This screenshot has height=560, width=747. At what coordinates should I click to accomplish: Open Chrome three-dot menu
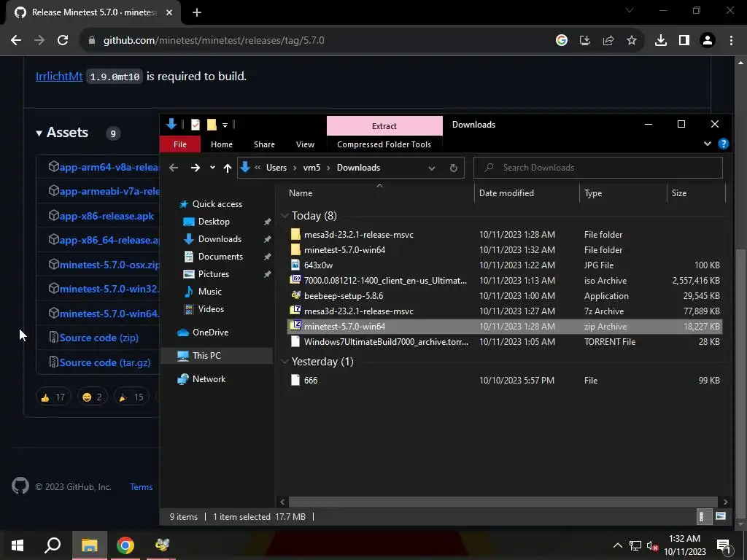(731, 40)
